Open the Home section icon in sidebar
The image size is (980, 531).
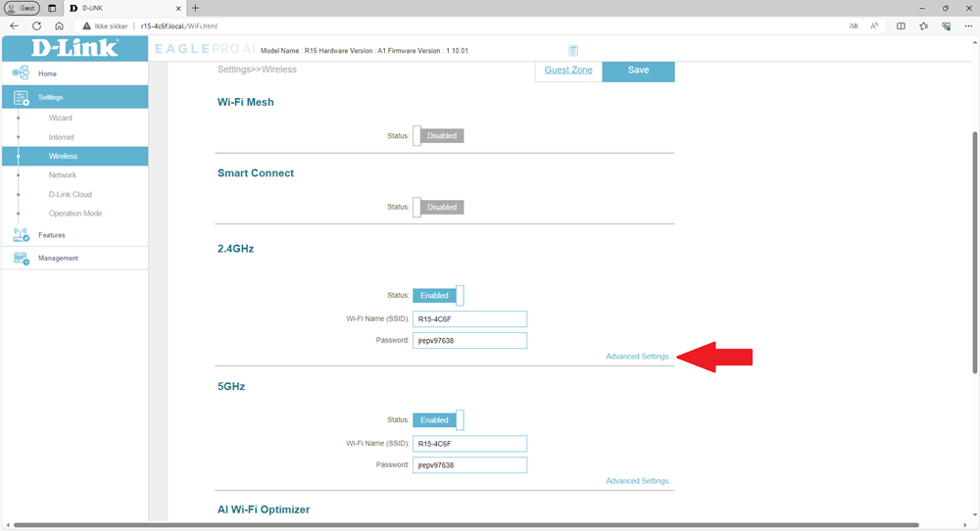[21, 73]
